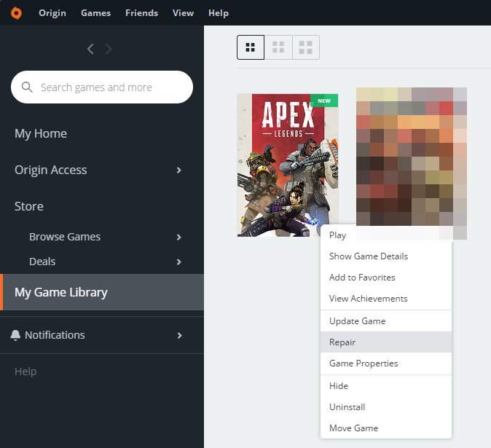This screenshot has height=448, width=491.
Task: Go back with the left arrow
Action: 90,49
